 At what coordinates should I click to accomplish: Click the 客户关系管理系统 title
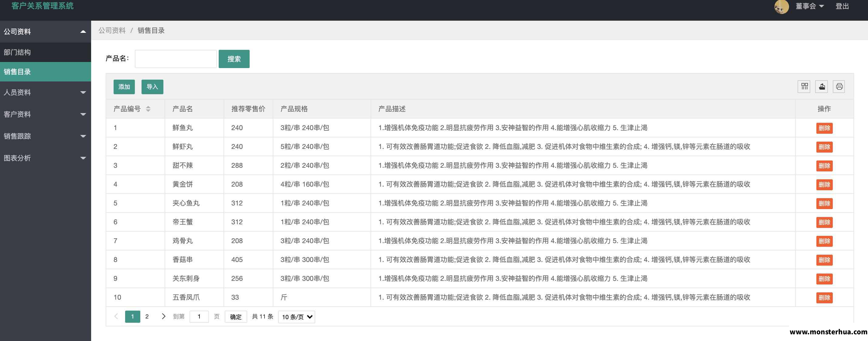tap(43, 6)
